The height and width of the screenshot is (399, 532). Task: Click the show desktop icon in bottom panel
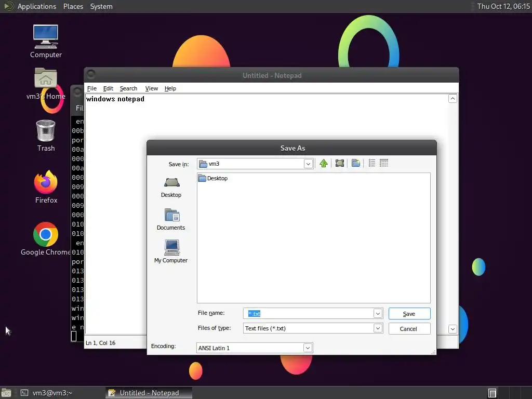pyautogui.click(x=6, y=393)
